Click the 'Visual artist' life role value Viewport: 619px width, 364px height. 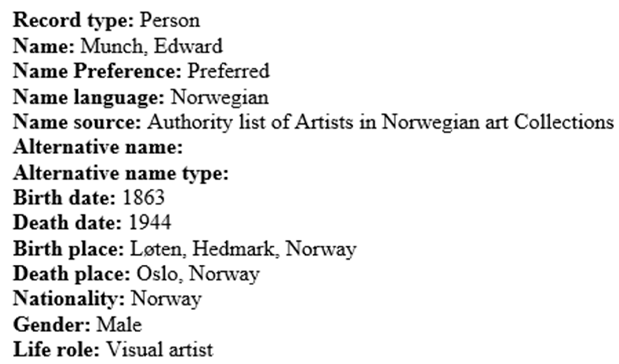[x=160, y=349]
